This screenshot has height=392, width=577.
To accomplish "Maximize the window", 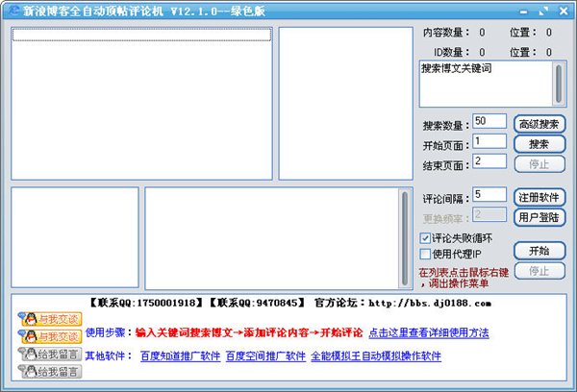I will point(543,12).
